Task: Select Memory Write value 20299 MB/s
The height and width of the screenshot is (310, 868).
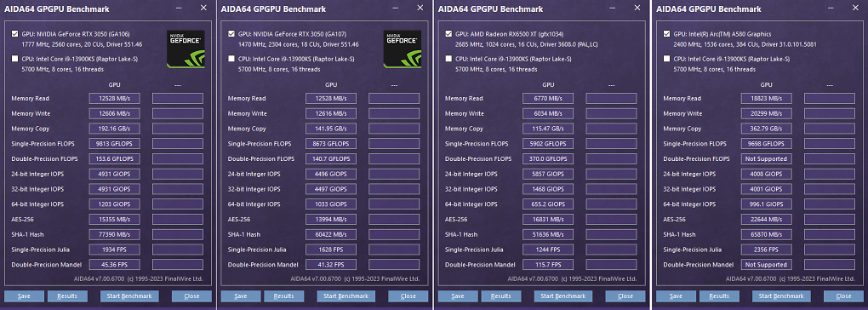Action: pyautogui.click(x=766, y=113)
